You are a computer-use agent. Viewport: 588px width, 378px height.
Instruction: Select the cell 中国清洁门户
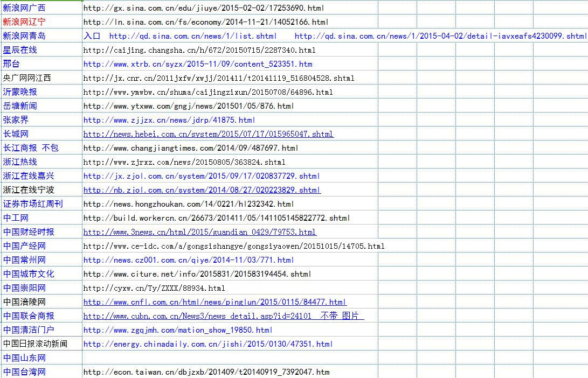41,330
